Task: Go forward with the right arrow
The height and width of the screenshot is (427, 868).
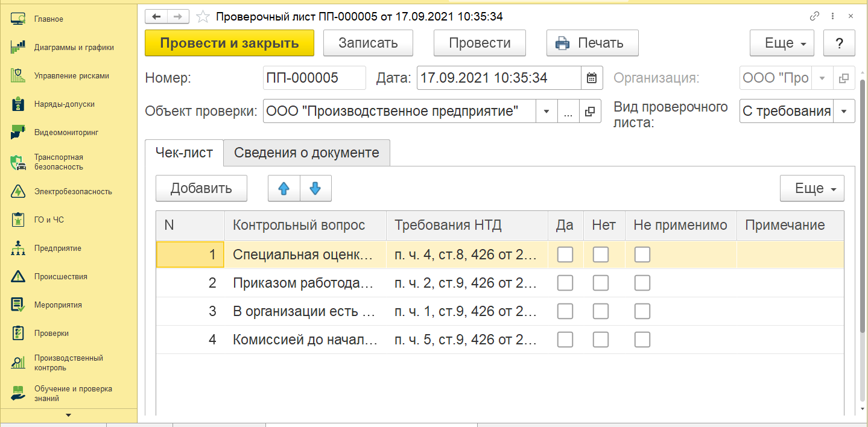Action: [x=178, y=17]
